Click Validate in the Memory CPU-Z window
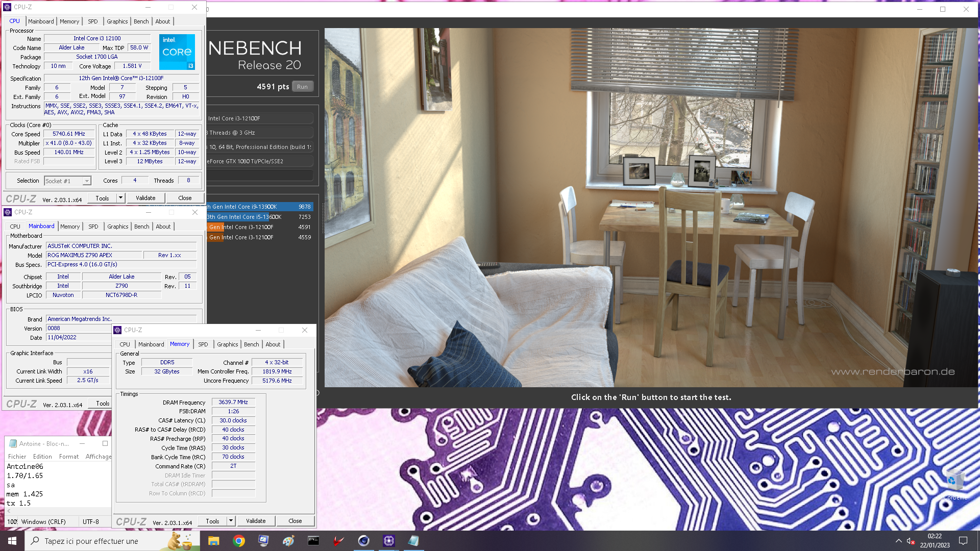Screen dimensions: 980x551 tap(256, 521)
